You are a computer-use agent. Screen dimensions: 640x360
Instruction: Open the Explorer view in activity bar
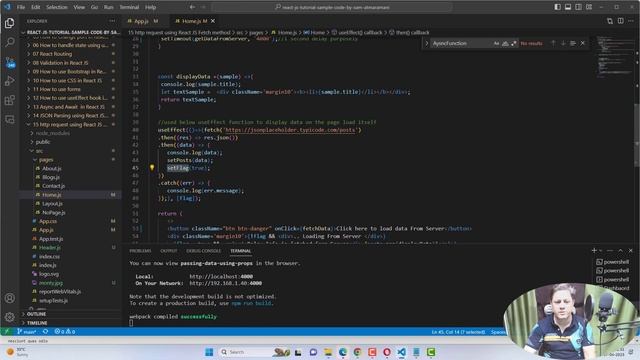[x=9, y=23]
